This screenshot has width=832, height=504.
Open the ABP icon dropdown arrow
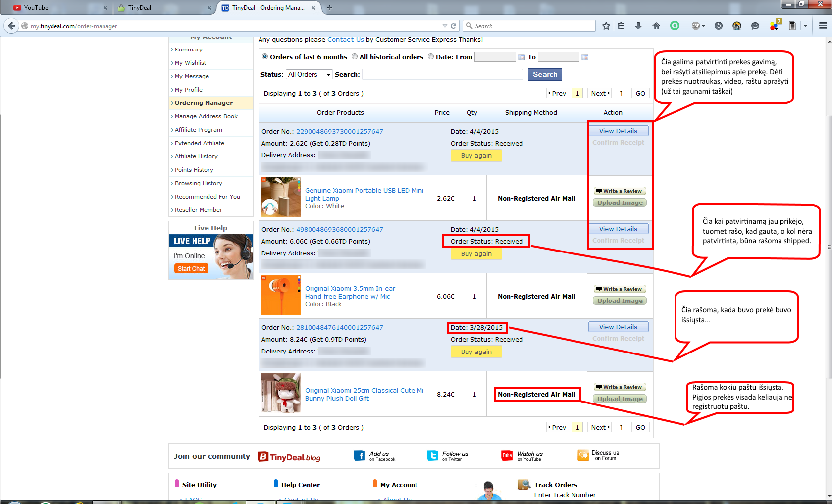(703, 26)
